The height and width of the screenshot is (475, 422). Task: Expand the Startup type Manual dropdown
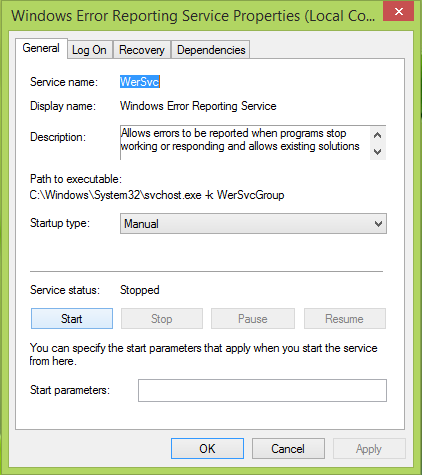[x=253, y=224]
